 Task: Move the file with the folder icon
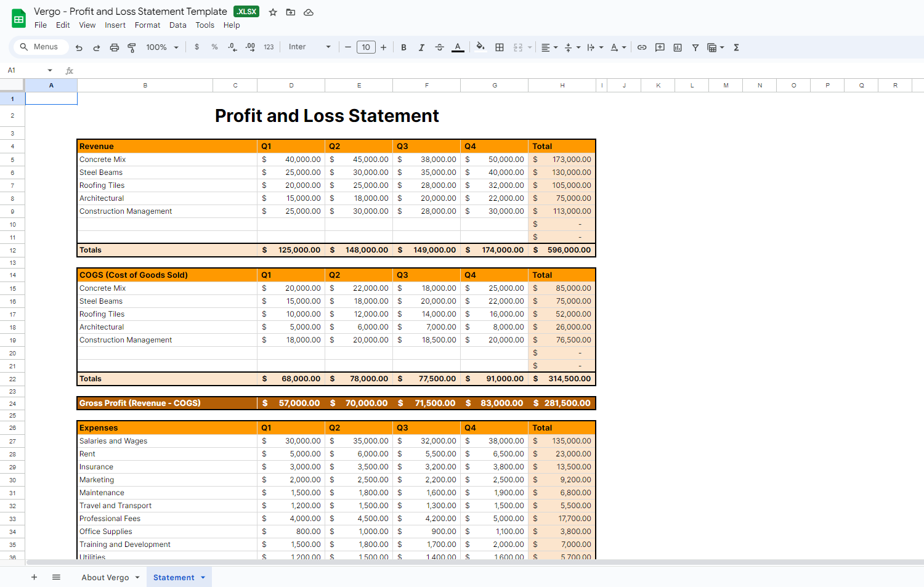291,12
